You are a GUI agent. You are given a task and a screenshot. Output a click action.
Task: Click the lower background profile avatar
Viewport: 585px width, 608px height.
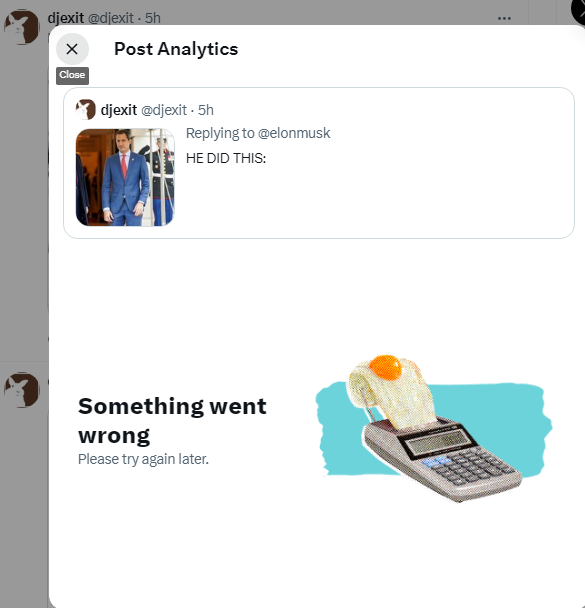(22, 390)
